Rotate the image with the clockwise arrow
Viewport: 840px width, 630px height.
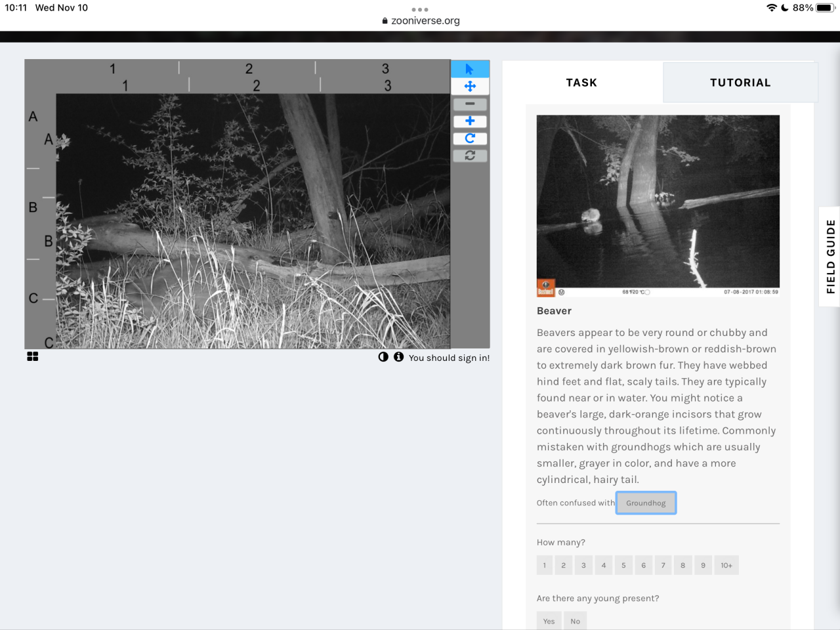click(x=470, y=138)
